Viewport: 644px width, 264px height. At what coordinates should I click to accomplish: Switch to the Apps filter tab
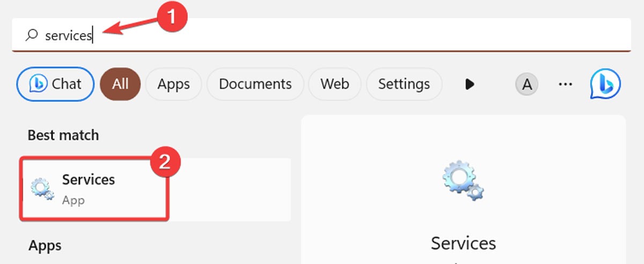tap(173, 84)
